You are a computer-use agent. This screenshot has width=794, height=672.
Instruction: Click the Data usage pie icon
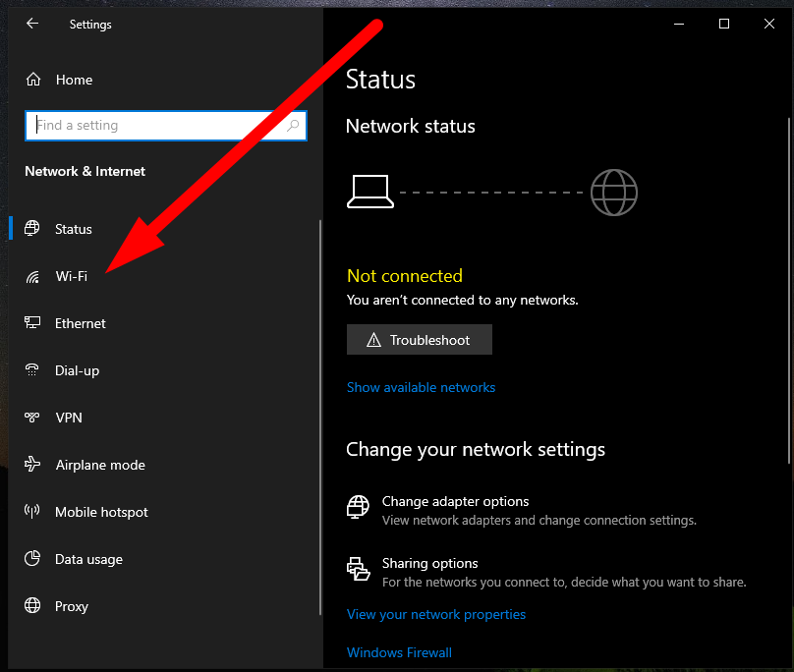pyautogui.click(x=32, y=559)
